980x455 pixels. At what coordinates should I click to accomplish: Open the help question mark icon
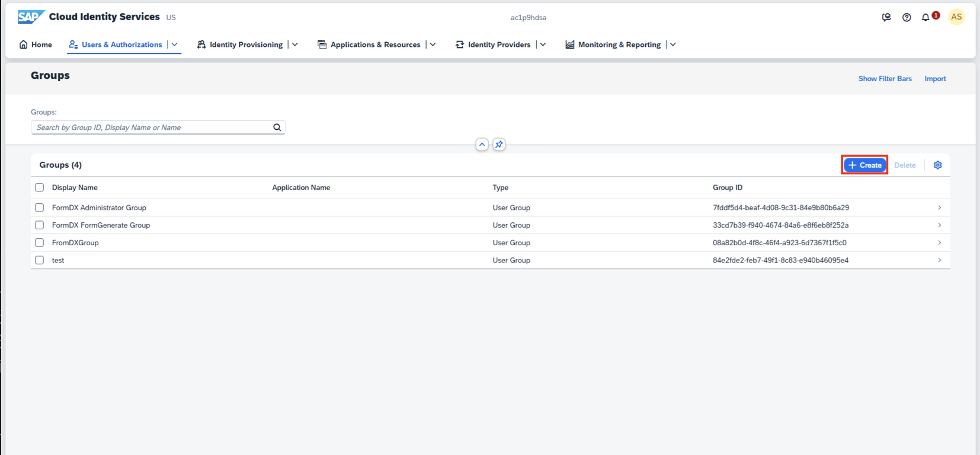[907, 17]
